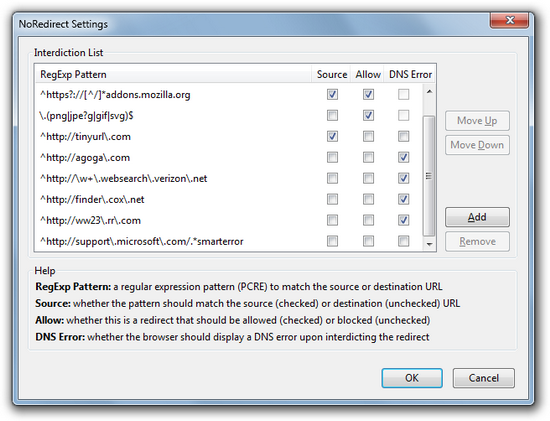This screenshot has height=421, width=550.
Task: Uncheck Source for addons.mozilla.org pattern
Action: (332, 94)
